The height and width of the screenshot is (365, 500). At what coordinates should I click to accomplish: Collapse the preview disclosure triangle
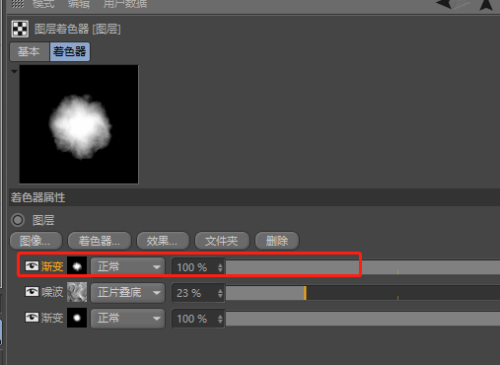(x=14, y=71)
